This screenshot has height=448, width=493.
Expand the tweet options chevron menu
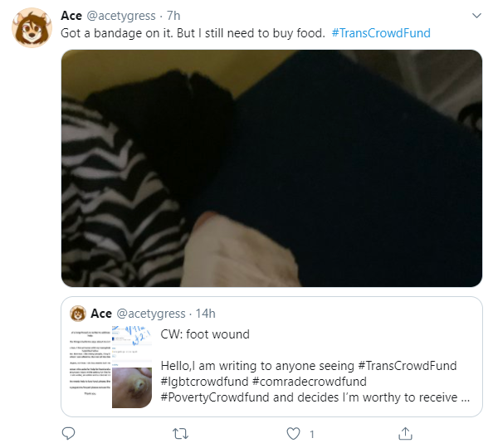476,16
